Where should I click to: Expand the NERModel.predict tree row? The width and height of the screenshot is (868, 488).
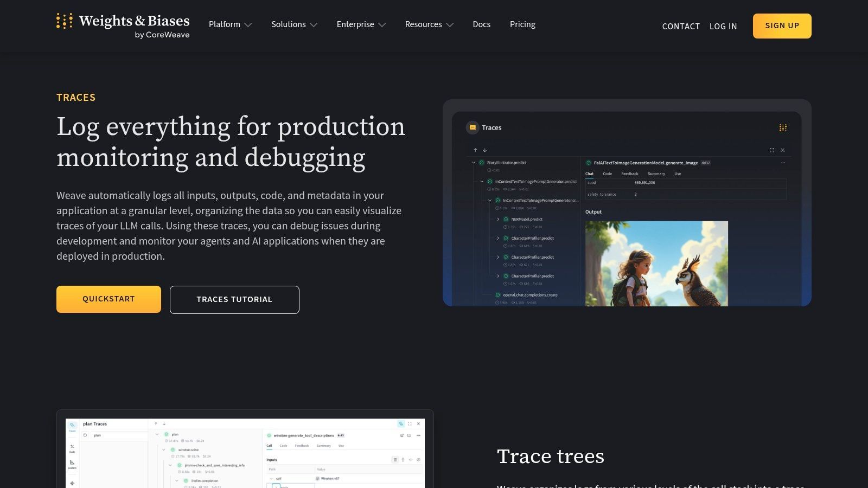click(498, 220)
